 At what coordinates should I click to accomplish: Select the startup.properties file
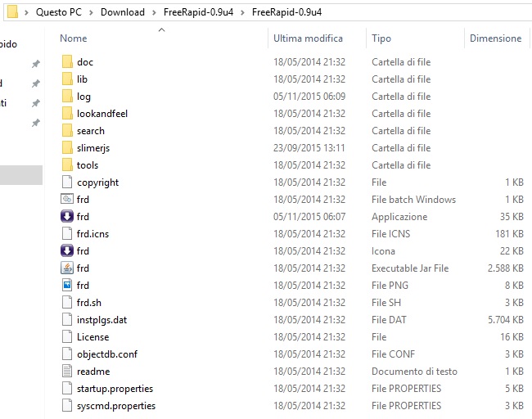point(115,389)
